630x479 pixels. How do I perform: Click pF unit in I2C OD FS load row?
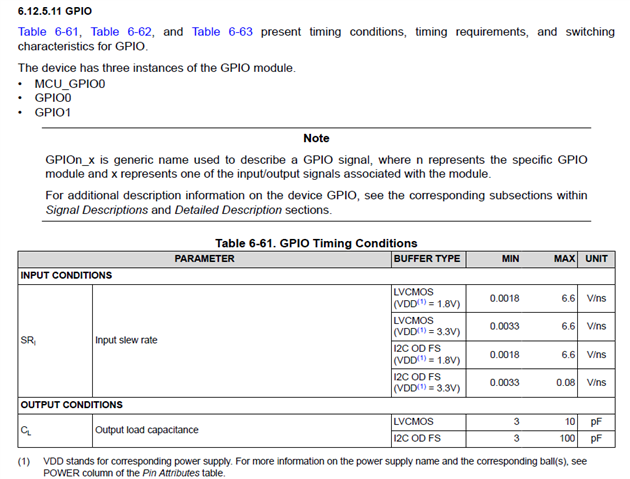[x=596, y=438]
